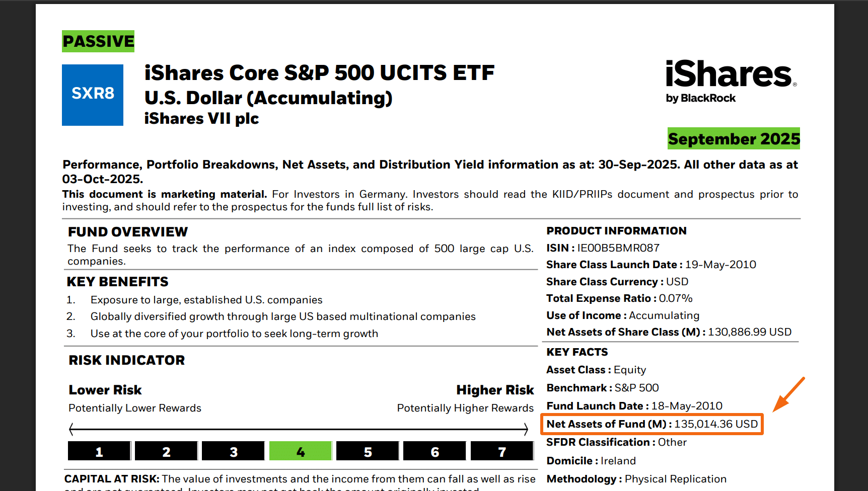Click the RISK INDICATOR heading
868x491 pixels.
coord(127,360)
